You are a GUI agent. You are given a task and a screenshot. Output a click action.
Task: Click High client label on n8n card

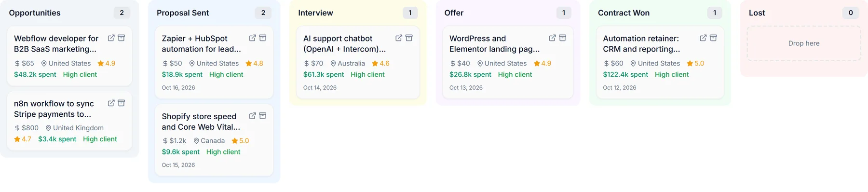click(x=100, y=139)
